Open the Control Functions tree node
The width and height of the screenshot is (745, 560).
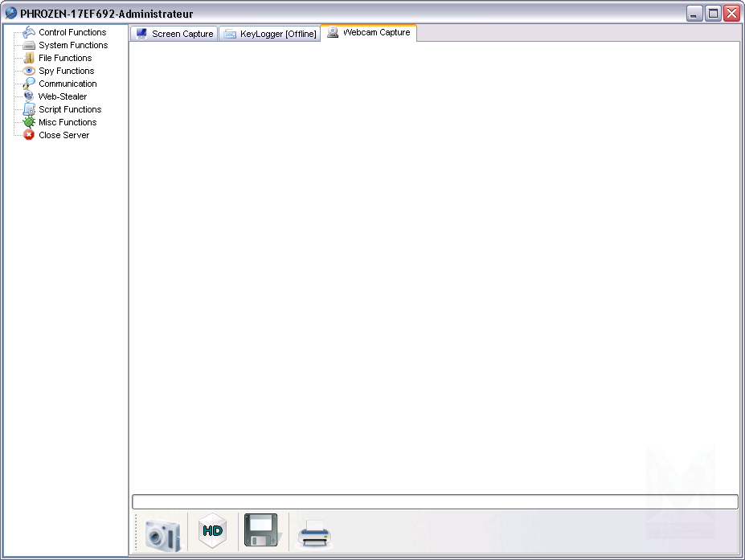(72, 32)
